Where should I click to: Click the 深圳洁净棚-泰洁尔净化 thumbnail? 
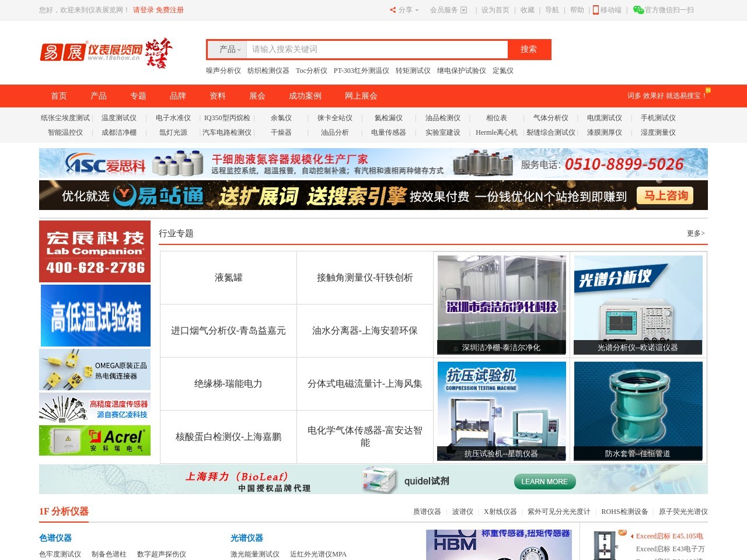501,305
